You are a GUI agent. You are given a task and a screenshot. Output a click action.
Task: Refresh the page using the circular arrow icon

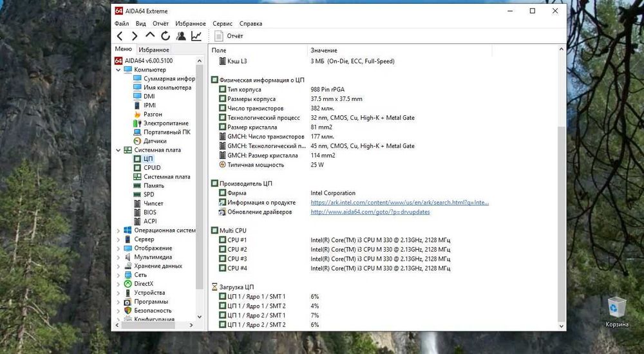tap(166, 36)
